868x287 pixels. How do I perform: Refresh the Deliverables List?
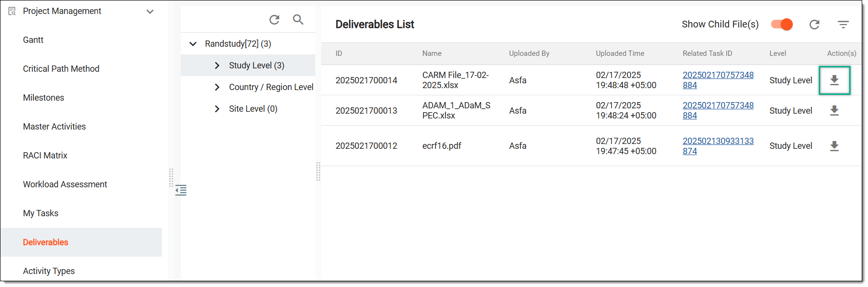click(814, 25)
